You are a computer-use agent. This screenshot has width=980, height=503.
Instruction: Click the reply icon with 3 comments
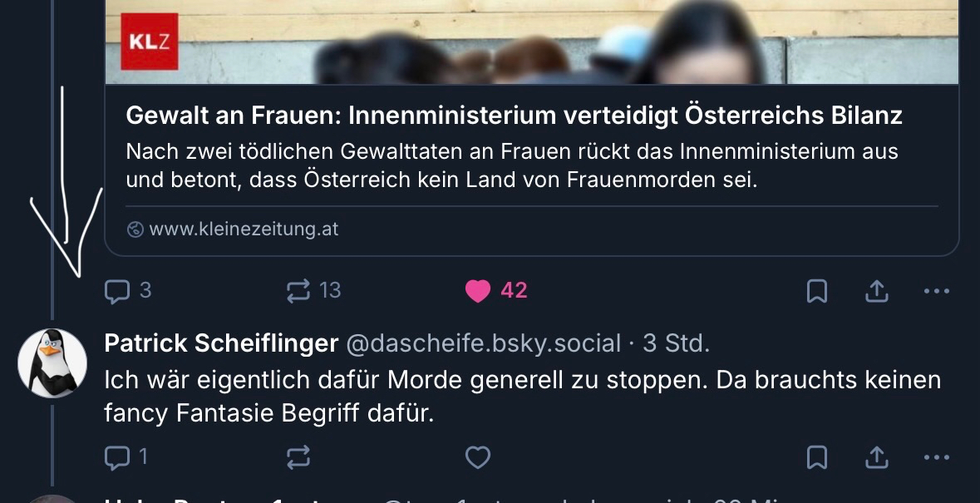[117, 290]
